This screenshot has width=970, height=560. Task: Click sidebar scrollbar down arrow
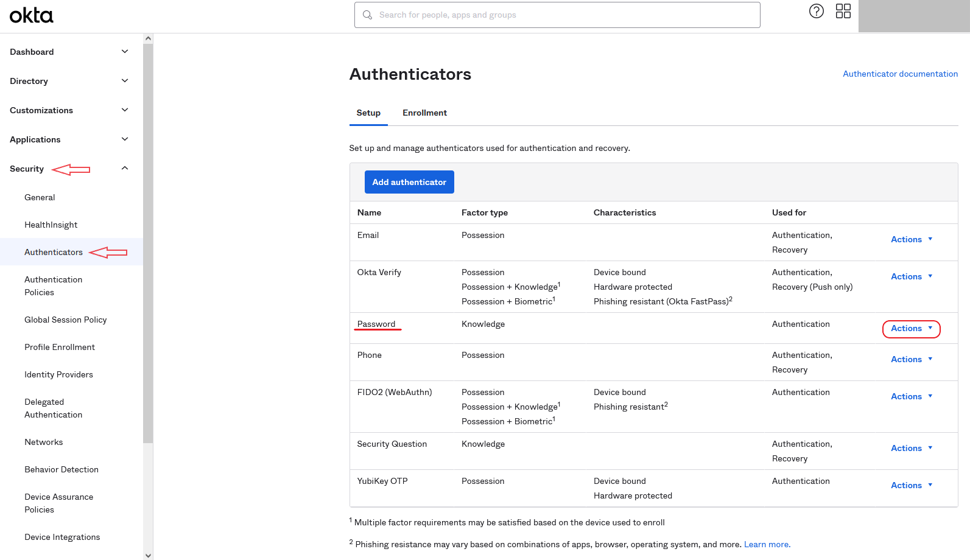(148, 555)
